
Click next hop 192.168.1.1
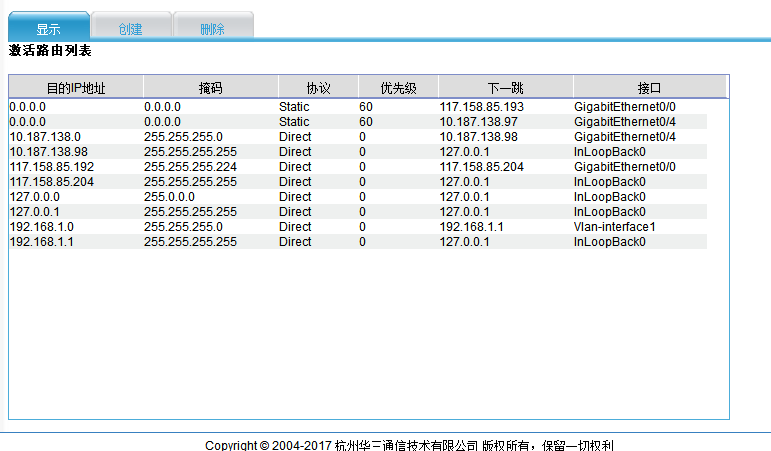pos(471,227)
